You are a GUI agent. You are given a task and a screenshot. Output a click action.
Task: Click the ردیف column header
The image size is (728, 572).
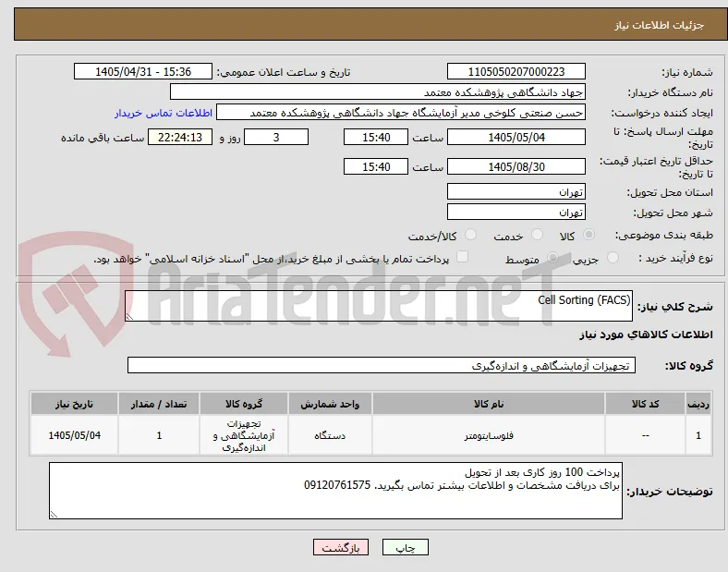(x=698, y=404)
